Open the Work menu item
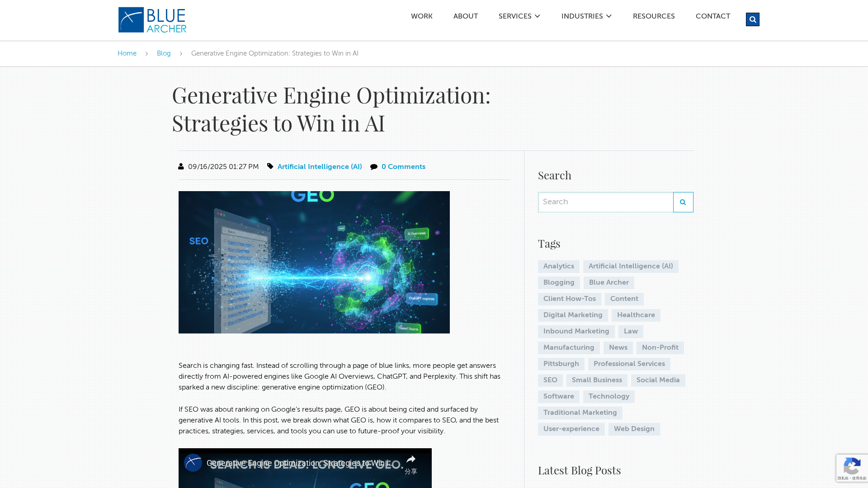Screen dimensions: 868x488 421,16
